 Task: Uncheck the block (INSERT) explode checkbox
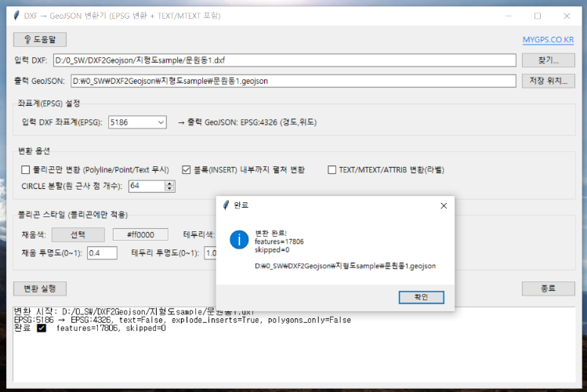[x=187, y=169]
